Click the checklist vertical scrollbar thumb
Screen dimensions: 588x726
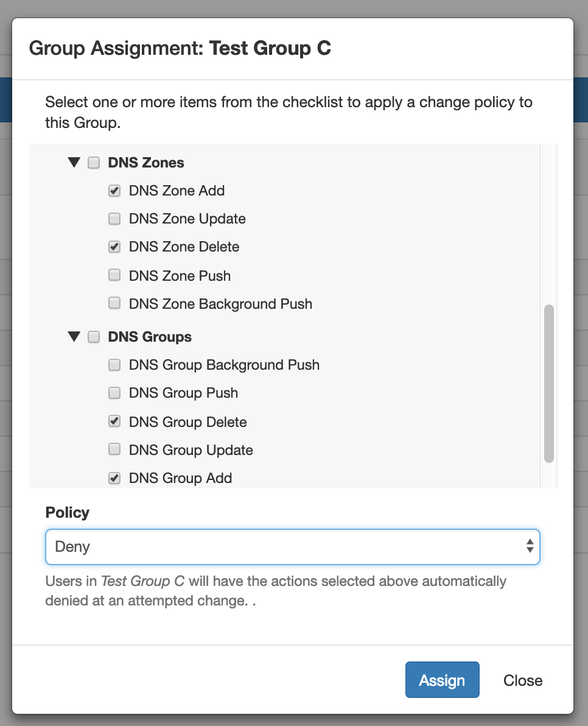pyautogui.click(x=549, y=384)
